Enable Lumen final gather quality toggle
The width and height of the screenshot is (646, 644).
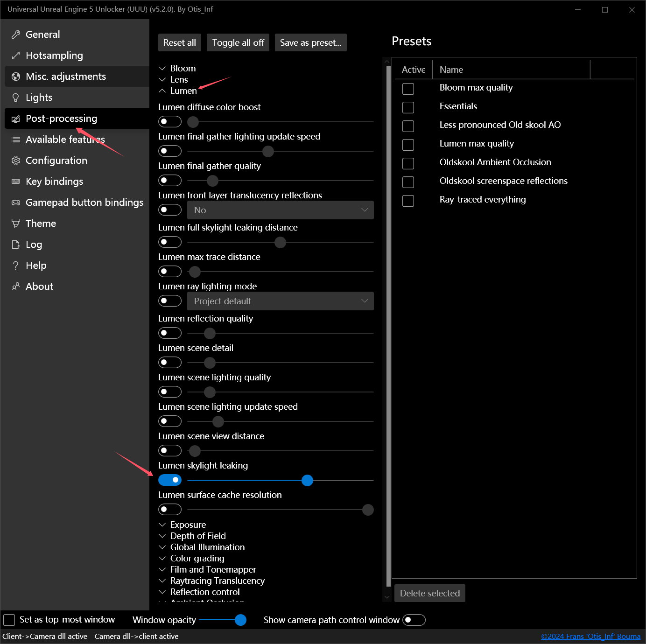click(x=170, y=181)
